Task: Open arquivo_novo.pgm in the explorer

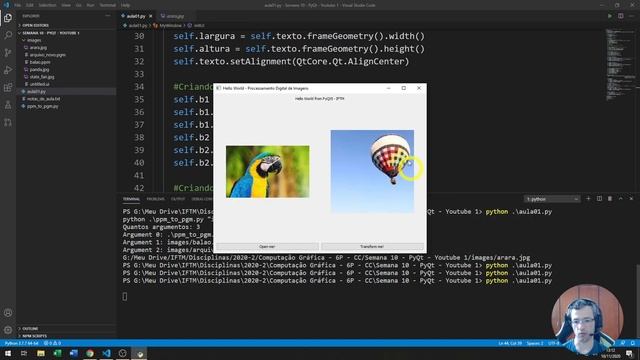Action: click(47, 55)
